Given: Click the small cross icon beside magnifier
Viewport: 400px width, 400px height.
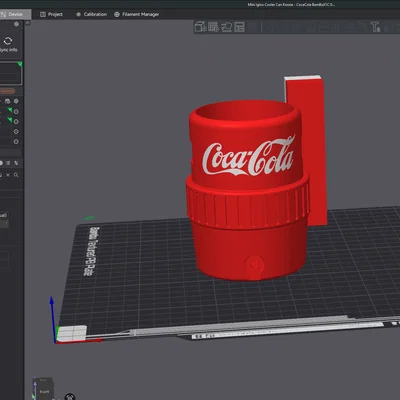Looking at the screenshot, I should click(x=8, y=175).
